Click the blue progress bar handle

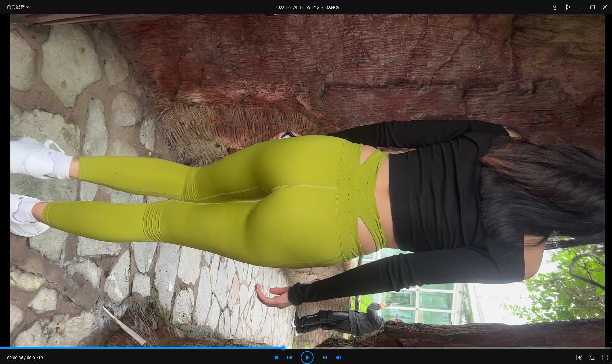(x=283, y=348)
